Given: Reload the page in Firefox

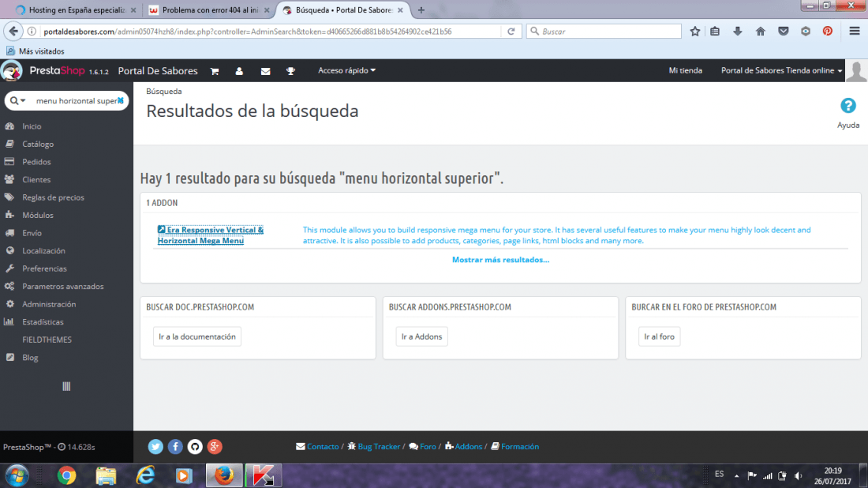Looking at the screenshot, I should pyautogui.click(x=511, y=32).
